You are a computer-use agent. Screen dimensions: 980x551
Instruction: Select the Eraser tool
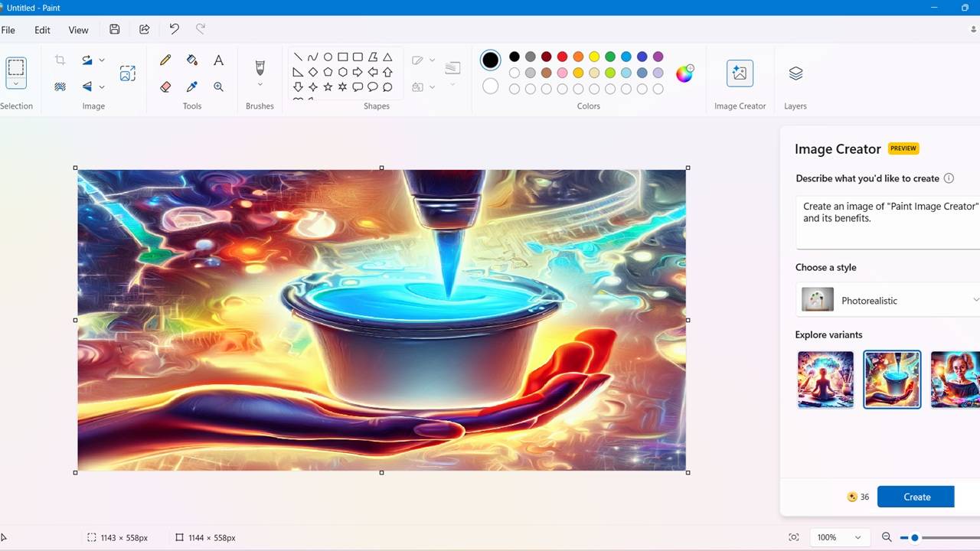165,86
